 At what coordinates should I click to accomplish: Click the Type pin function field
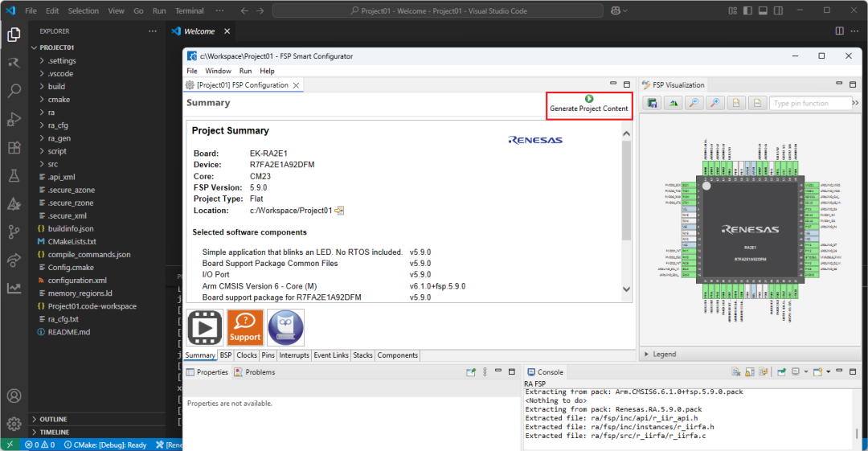pos(810,103)
